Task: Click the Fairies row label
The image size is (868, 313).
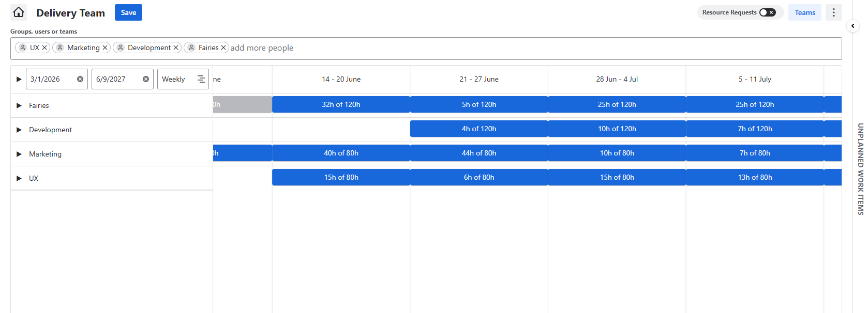Action: 39,105
